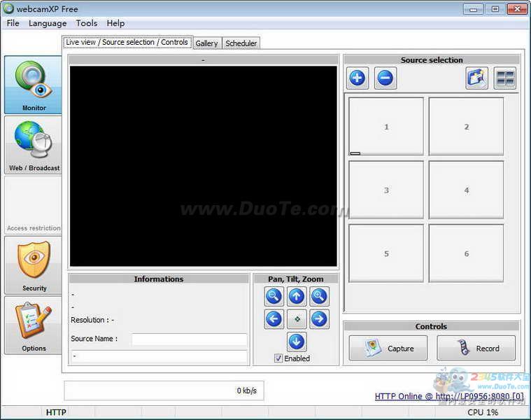The image size is (531, 420).
Task: Click the Record button
Action: (x=476, y=348)
